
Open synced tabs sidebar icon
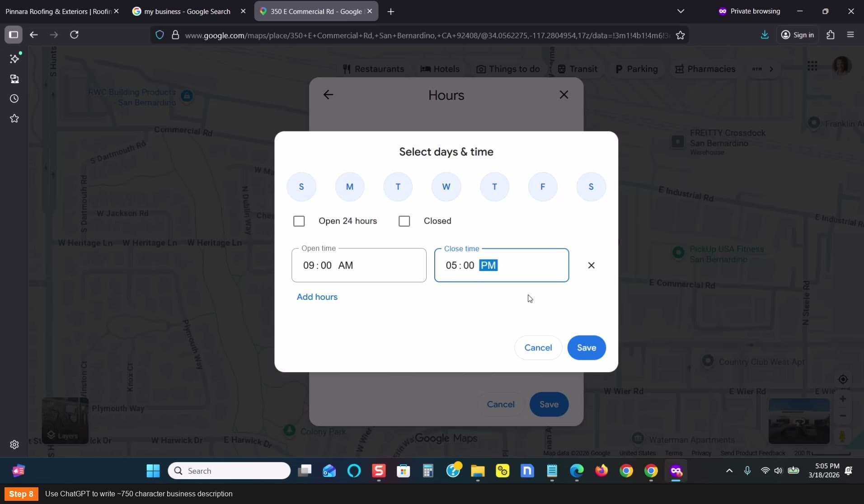pos(14,79)
